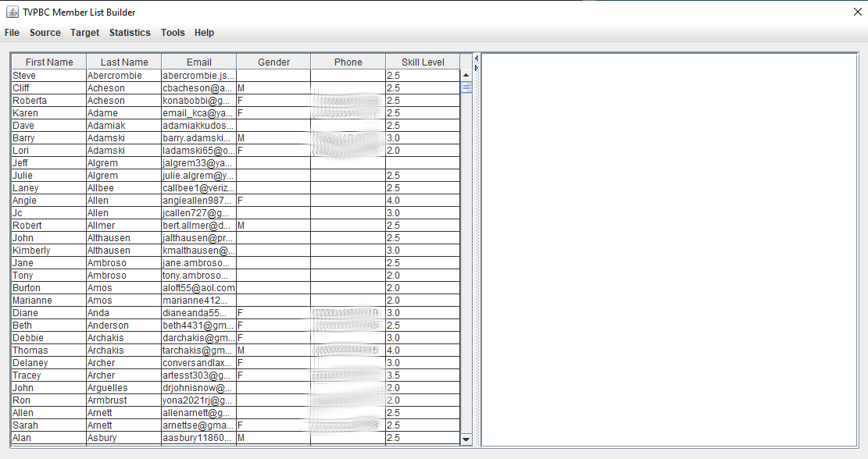
Task: Click the Last Name column header
Action: tap(124, 62)
